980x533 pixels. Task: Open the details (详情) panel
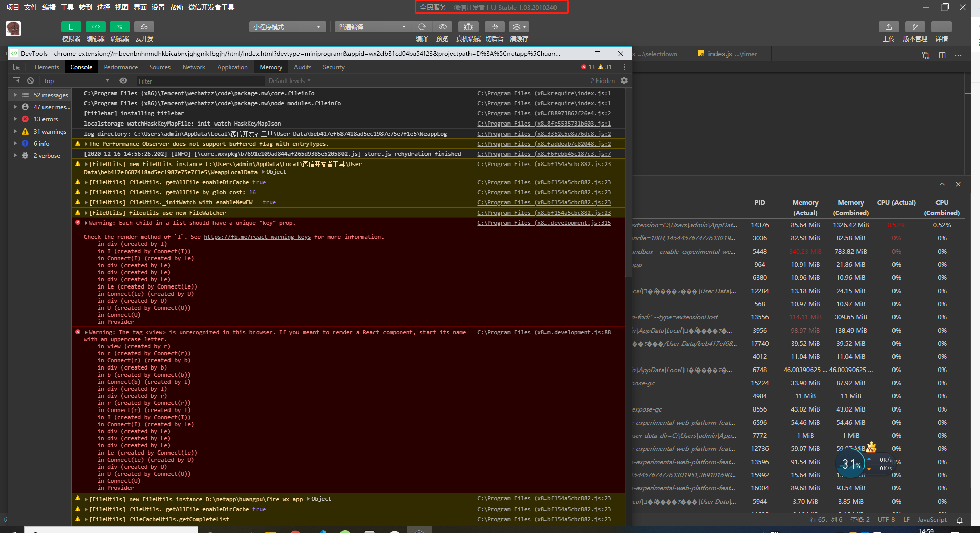tap(942, 27)
